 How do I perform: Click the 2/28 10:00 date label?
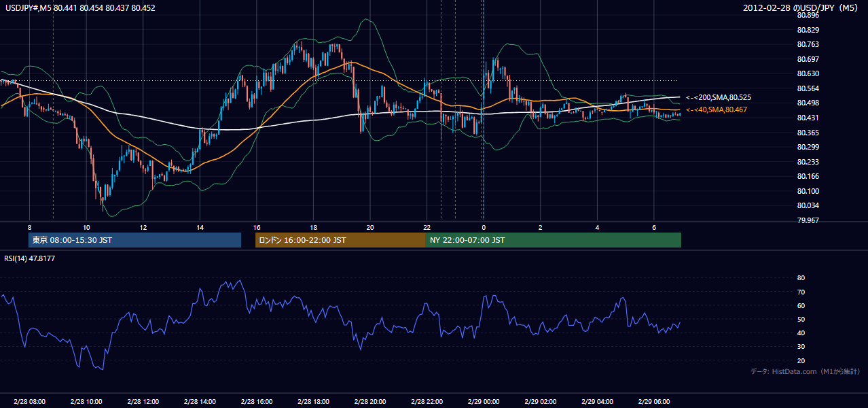(x=86, y=402)
